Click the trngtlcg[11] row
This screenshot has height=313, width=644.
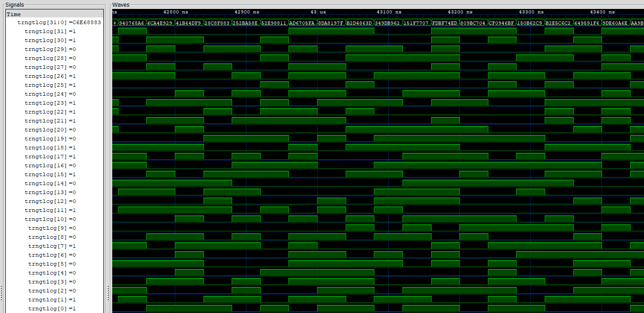click(50, 210)
